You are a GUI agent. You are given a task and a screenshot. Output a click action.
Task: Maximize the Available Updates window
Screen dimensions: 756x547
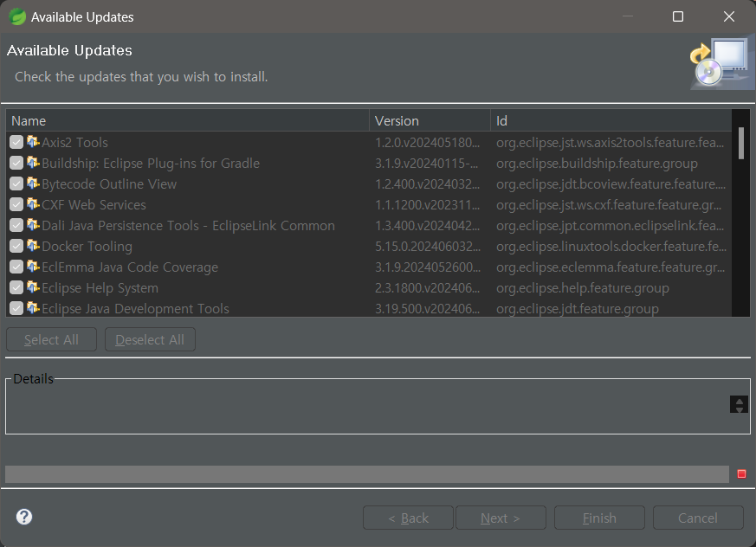(x=678, y=16)
